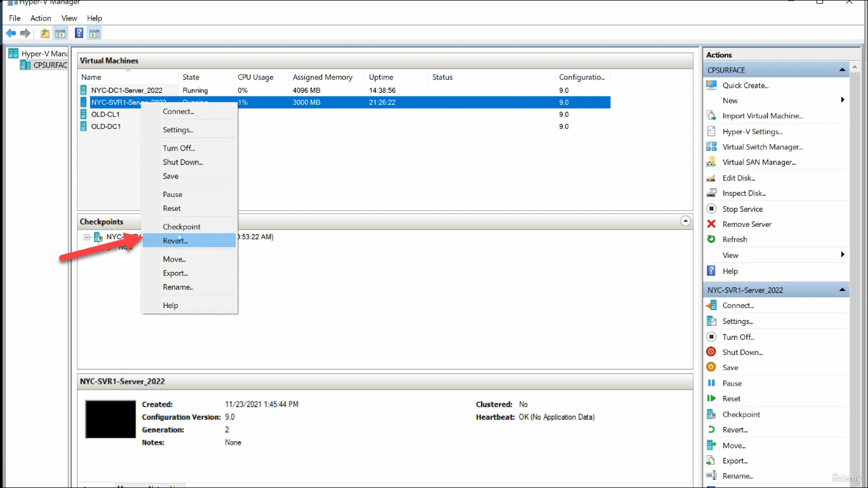Click the red Remove Server X icon
The width and height of the screenshot is (868, 488).
(x=711, y=224)
